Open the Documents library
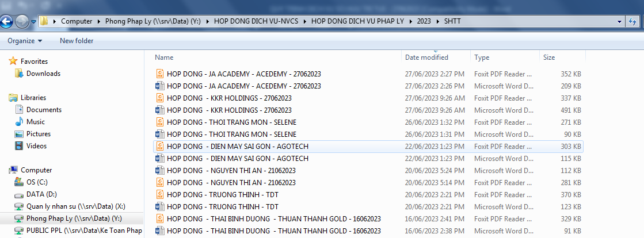The height and width of the screenshot is (238, 644). coord(44,110)
